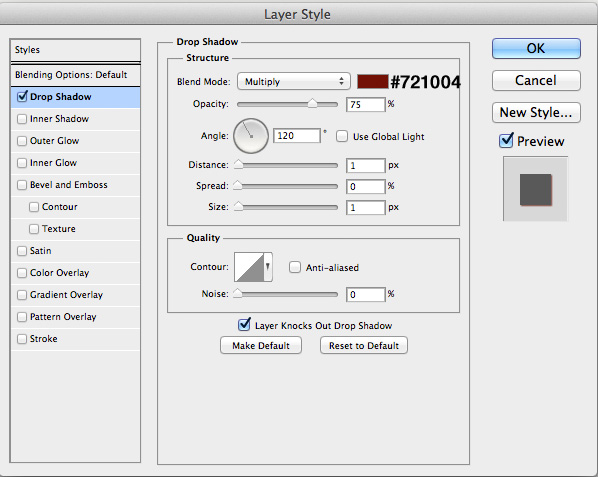Screen dimensions: 598x477
Task: Uncheck Layer Knocks Out Drop Shadow
Action: point(244,325)
